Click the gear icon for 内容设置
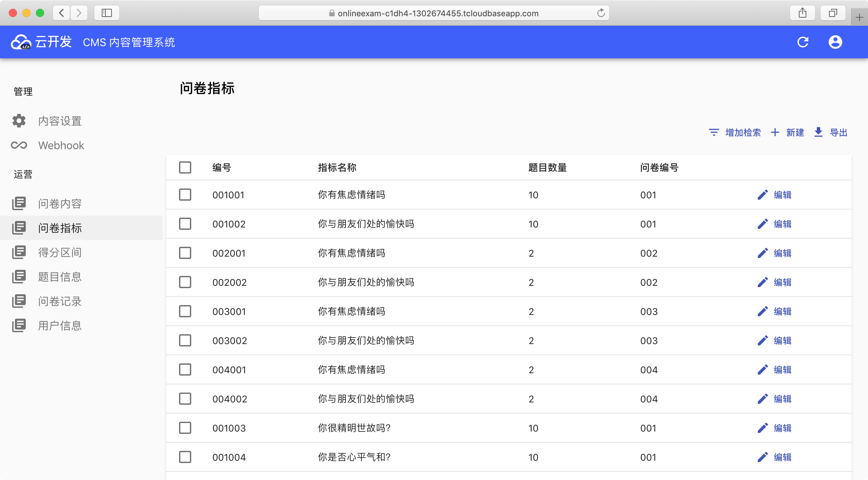This screenshot has width=868, height=480. 19,121
